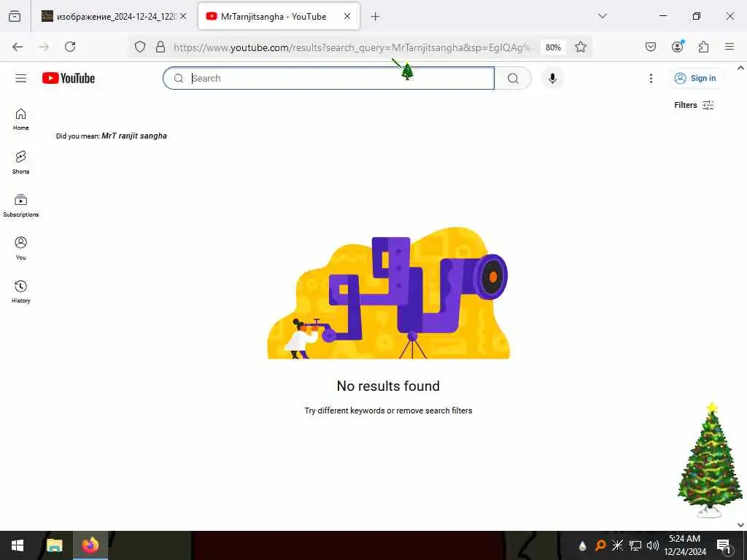
Task: Save page to Pocket
Action: pos(651,47)
